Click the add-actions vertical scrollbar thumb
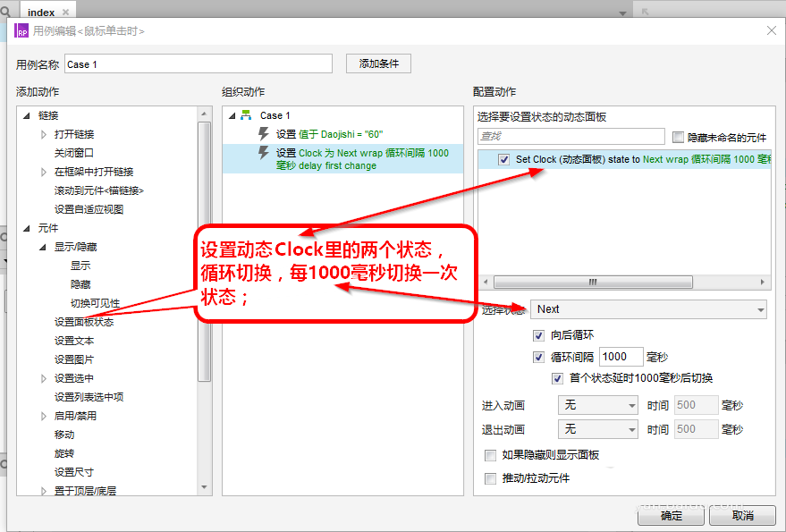 click(x=204, y=252)
